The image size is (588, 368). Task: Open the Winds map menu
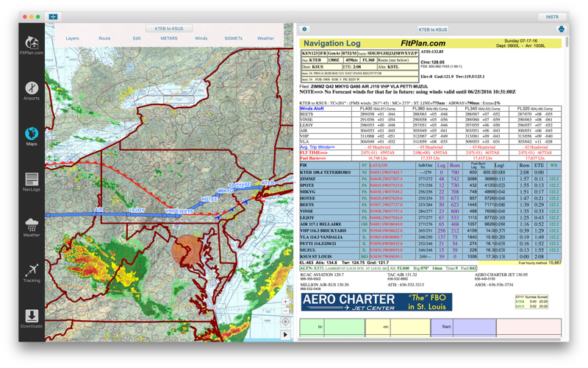tap(201, 38)
